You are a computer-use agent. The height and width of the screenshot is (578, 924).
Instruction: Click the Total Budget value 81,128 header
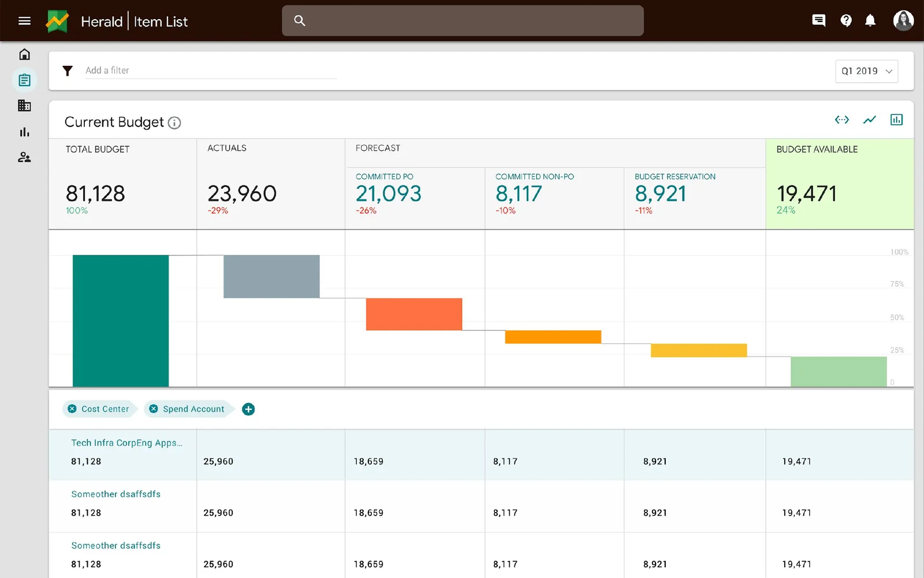pos(95,194)
